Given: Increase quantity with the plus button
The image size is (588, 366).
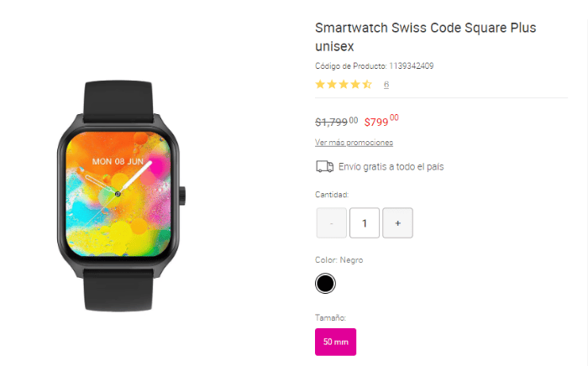Looking at the screenshot, I should click(397, 223).
